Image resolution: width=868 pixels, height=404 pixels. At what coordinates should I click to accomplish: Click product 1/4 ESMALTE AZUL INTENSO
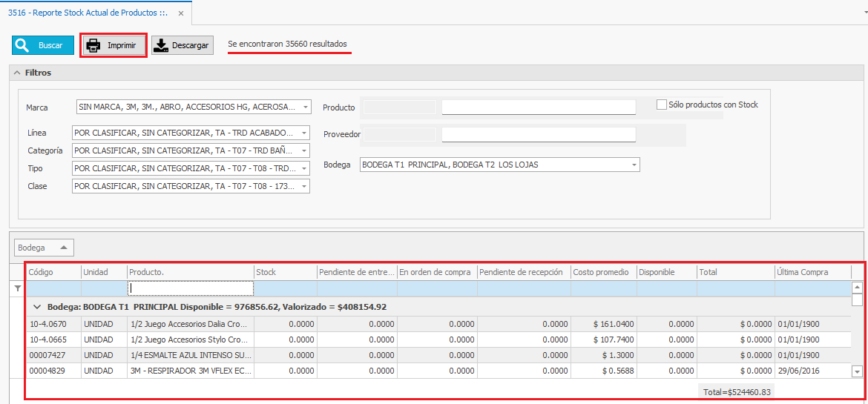coord(191,355)
